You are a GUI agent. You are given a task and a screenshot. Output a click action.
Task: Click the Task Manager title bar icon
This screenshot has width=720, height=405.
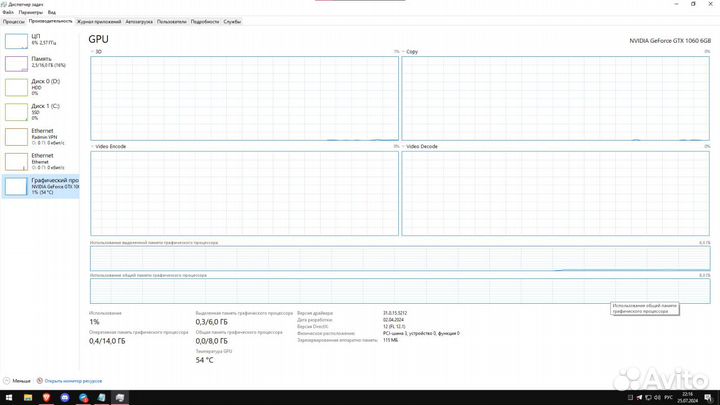click(4, 4)
